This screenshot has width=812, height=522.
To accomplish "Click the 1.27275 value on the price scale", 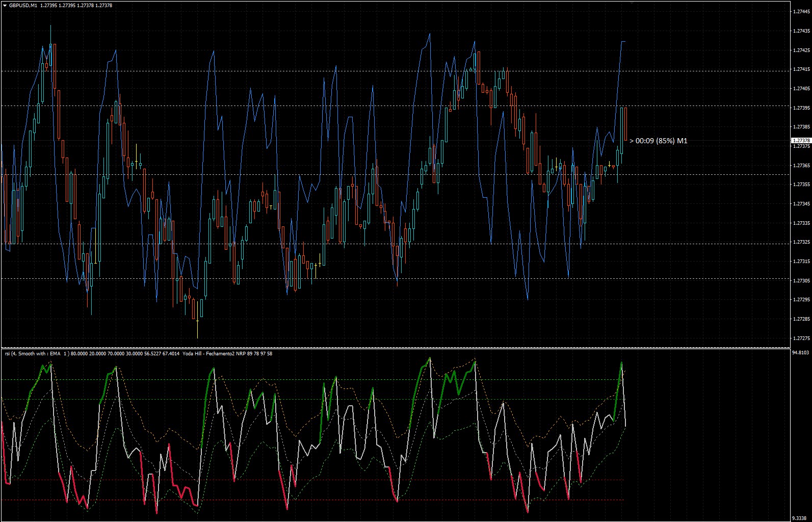I will point(801,338).
